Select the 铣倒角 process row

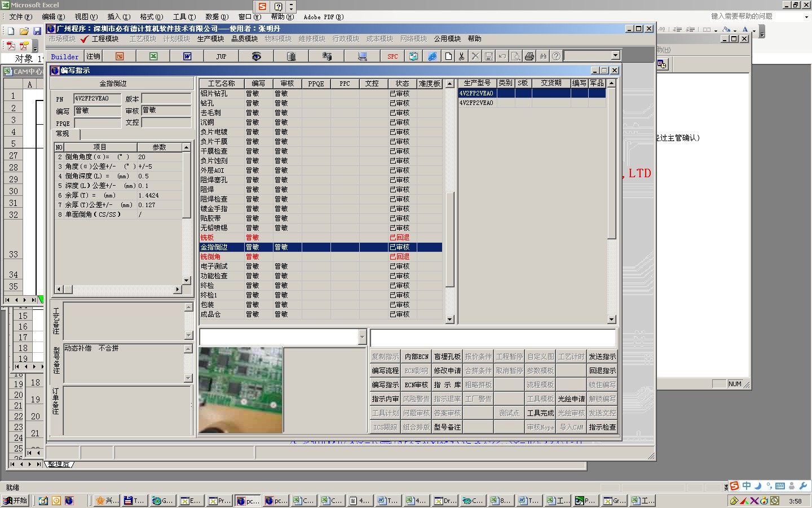(x=320, y=257)
